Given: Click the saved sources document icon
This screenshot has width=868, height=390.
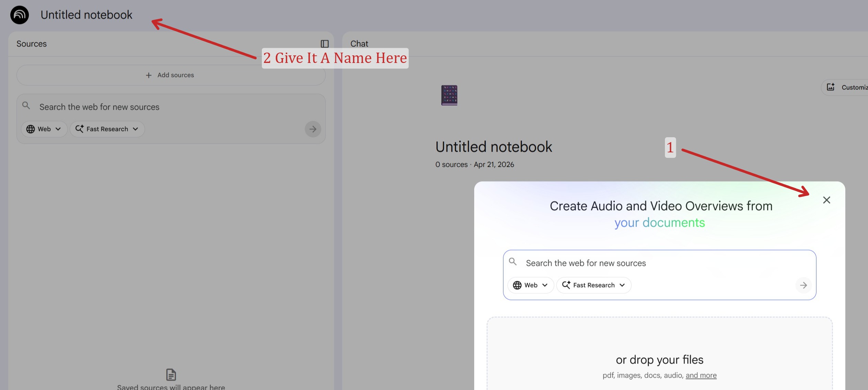Looking at the screenshot, I should (x=171, y=374).
